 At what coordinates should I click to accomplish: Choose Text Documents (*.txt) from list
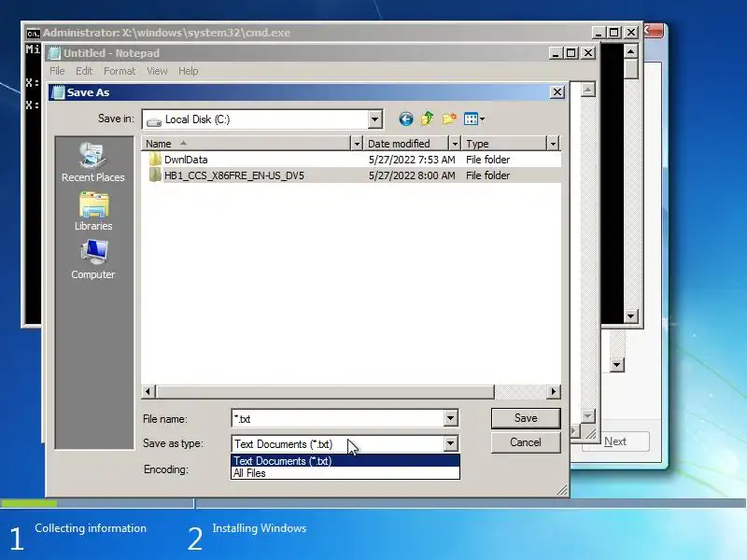coord(345,461)
